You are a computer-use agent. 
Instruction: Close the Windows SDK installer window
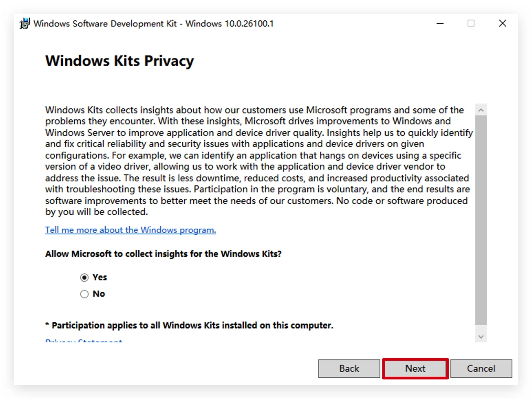point(502,23)
